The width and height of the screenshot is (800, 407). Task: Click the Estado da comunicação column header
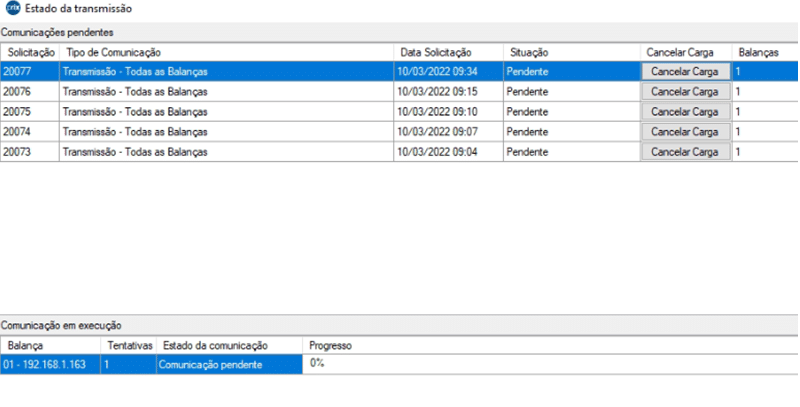(x=211, y=345)
